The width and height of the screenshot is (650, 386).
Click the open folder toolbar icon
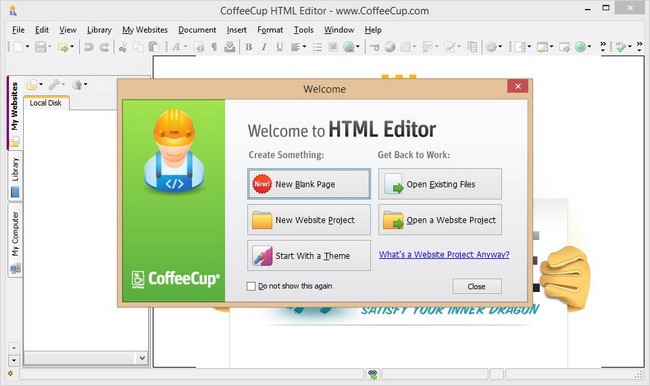click(63, 47)
